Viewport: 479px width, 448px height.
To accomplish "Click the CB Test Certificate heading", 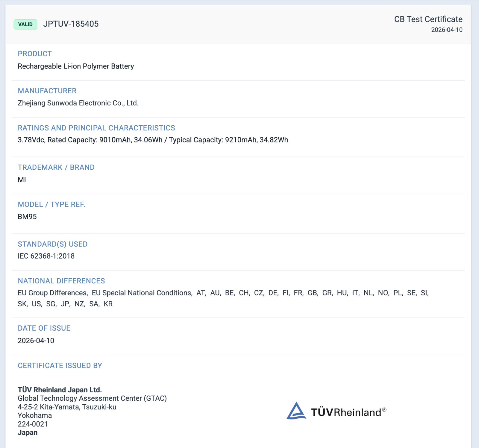I will 428,19.
